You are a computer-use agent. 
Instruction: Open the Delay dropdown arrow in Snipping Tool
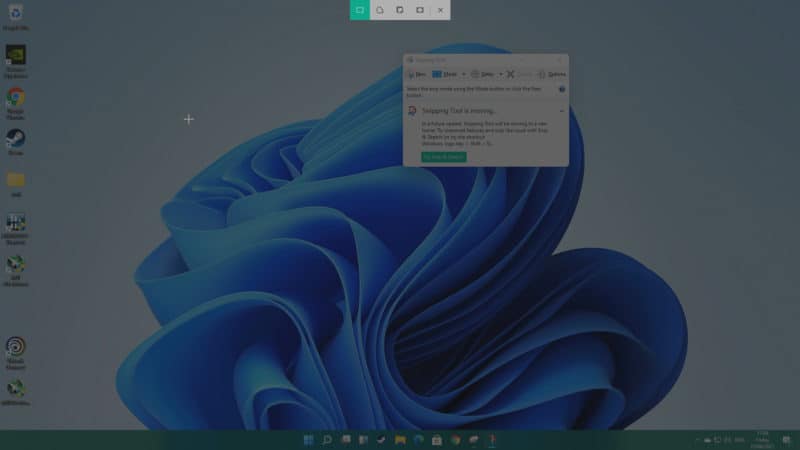click(501, 74)
